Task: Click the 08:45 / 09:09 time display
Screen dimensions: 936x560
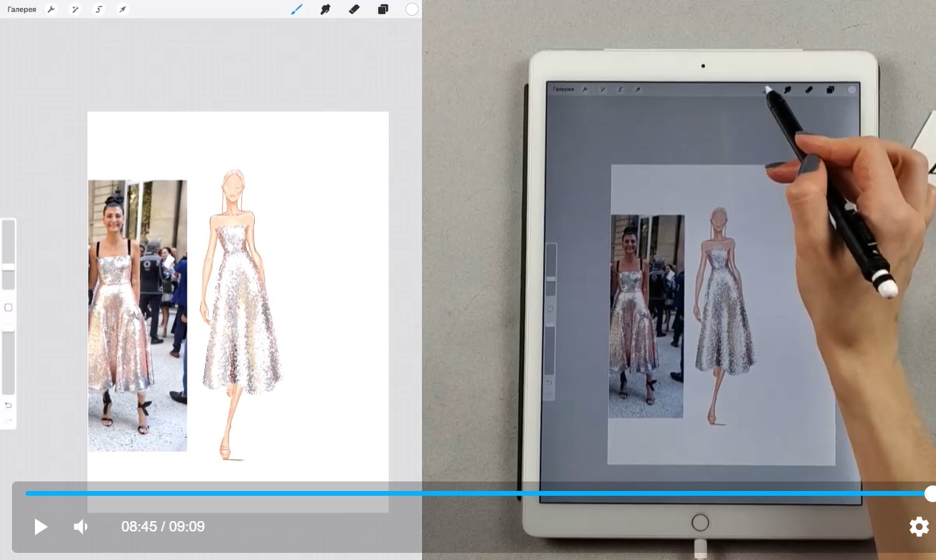Action: 163,527
